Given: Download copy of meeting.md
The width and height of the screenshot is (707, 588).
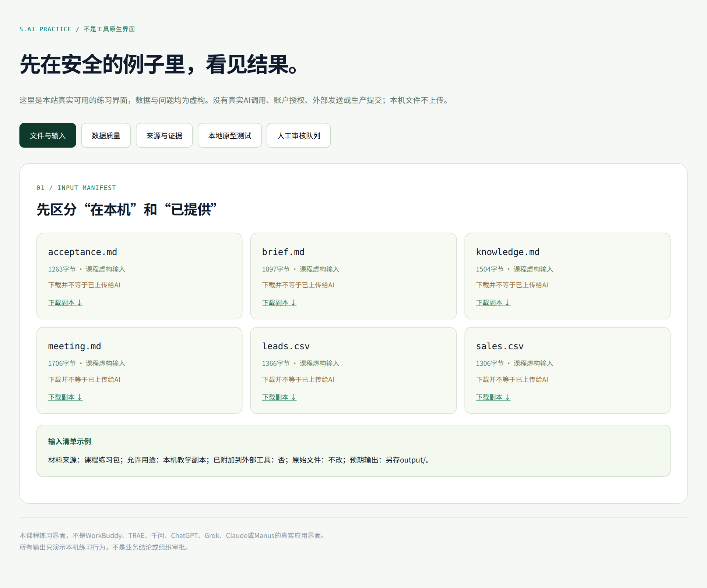Looking at the screenshot, I should pyautogui.click(x=65, y=397).
